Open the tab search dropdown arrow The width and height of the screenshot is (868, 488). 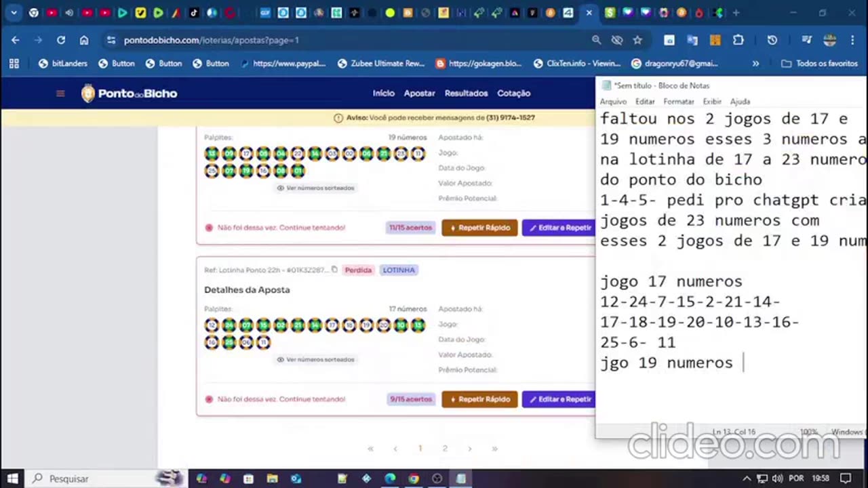[14, 13]
